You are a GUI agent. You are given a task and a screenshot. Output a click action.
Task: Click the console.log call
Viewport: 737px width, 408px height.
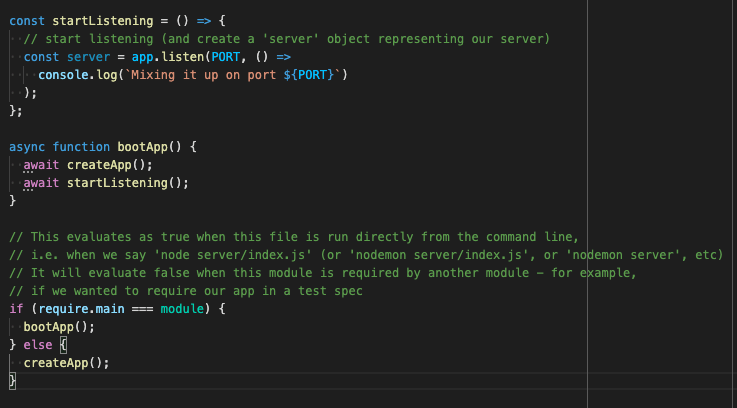point(75,74)
